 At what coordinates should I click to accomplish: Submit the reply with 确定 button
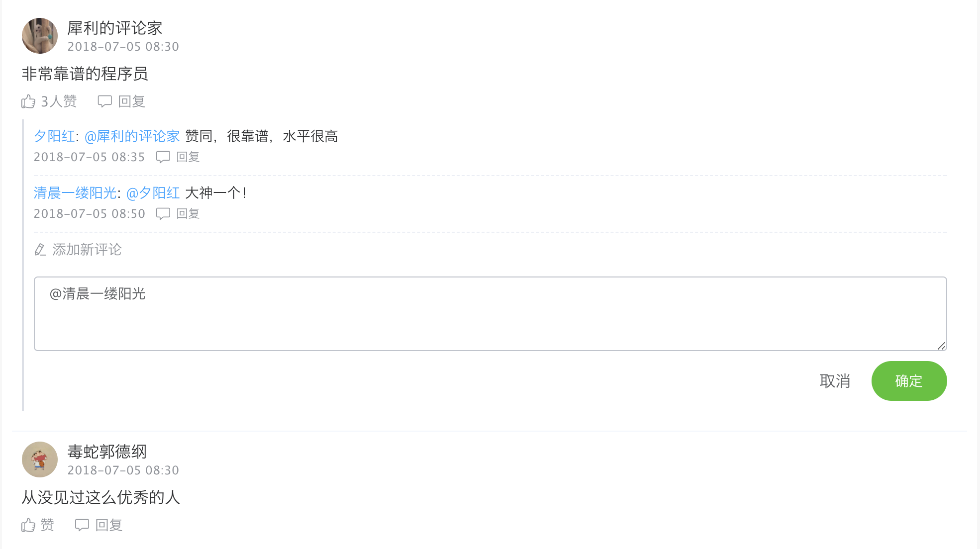coord(909,381)
